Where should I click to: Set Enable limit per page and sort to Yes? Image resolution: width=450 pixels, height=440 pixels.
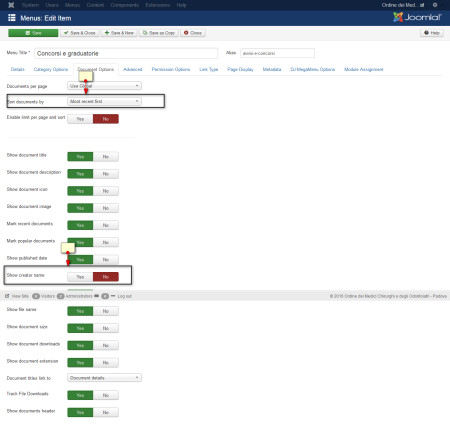pyautogui.click(x=80, y=119)
